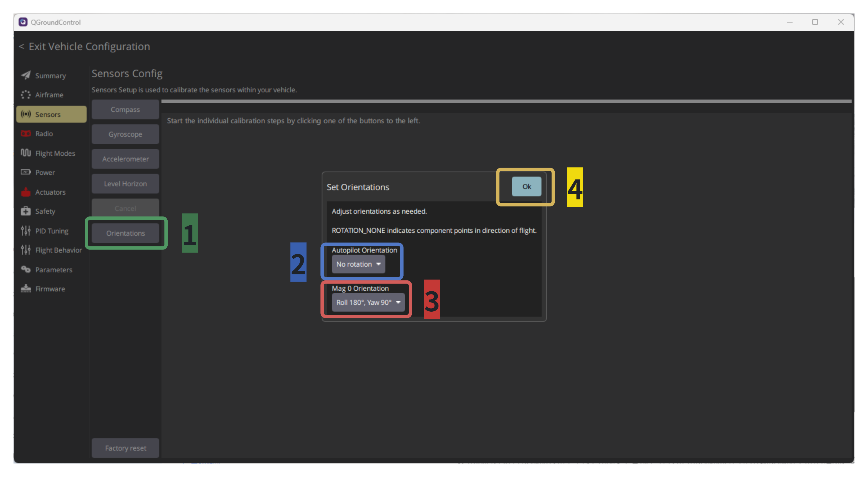Expand the Autopilot Orientation dropdown
This screenshot has width=868, height=477.
pos(358,264)
